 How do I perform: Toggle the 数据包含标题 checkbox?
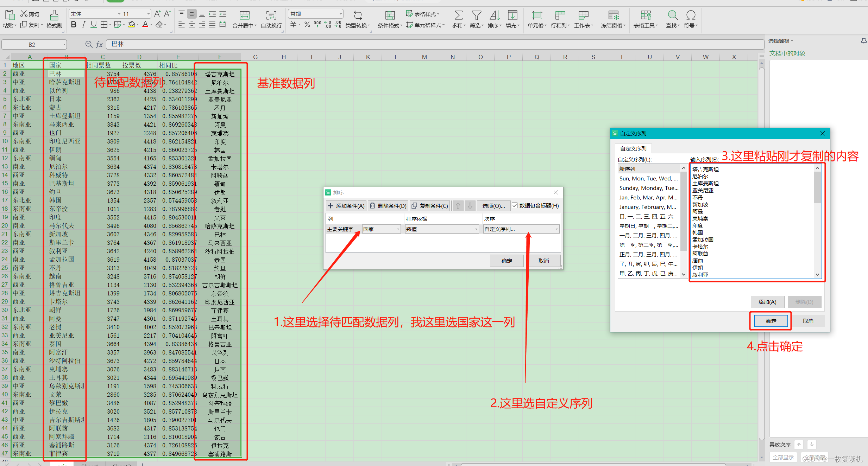point(515,206)
